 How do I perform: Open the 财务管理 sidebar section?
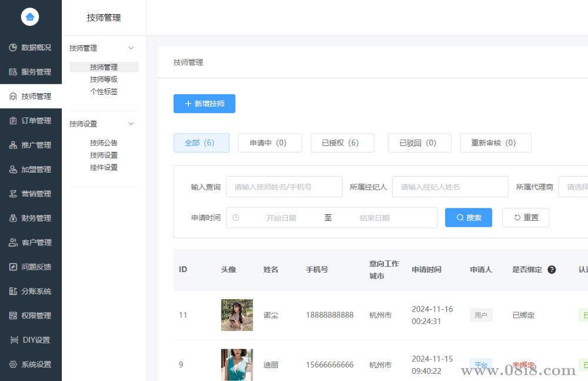31,217
